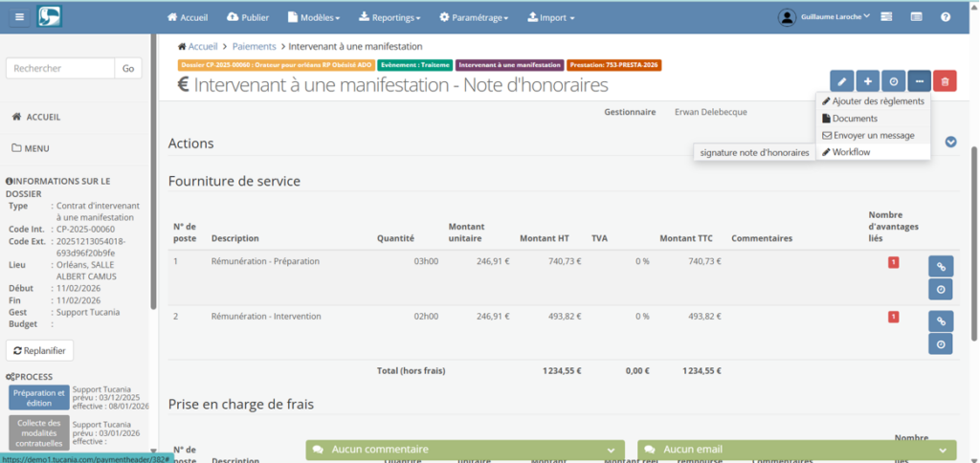This screenshot has height=463, width=980.
Task: Click the pencil edit button
Action: (x=841, y=82)
